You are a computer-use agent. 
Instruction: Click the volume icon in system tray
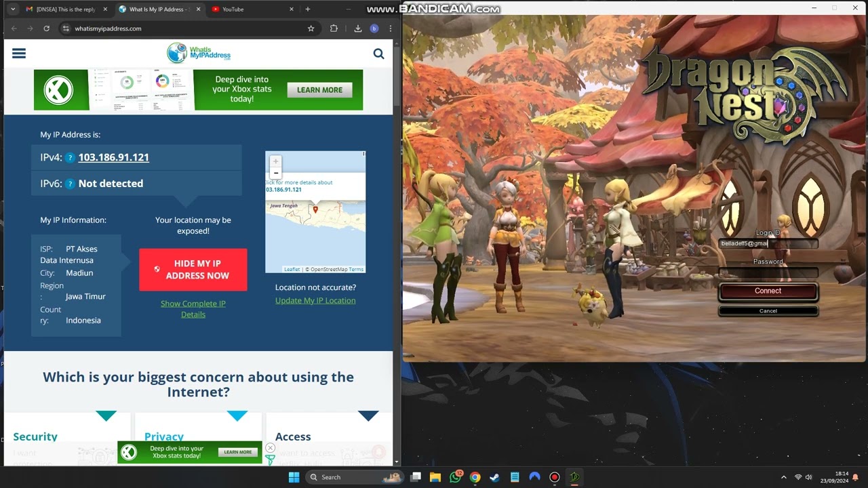[x=809, y=477]
